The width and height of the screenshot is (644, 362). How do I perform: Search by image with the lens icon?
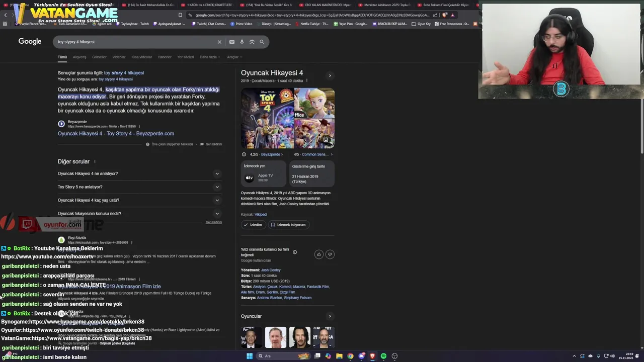click(x=252, y=42)
